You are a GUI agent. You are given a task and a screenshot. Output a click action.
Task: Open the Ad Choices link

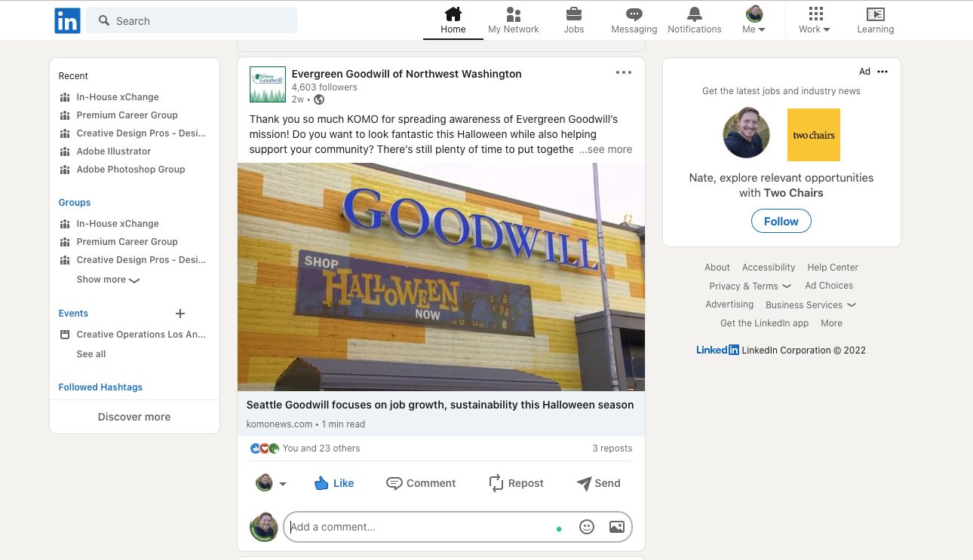point(829,286)
